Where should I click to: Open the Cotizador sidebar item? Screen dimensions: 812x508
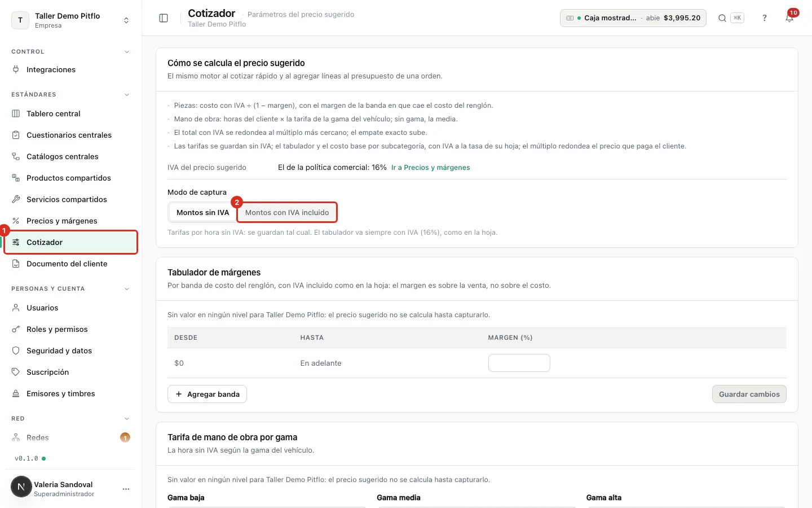pos(71,242)
